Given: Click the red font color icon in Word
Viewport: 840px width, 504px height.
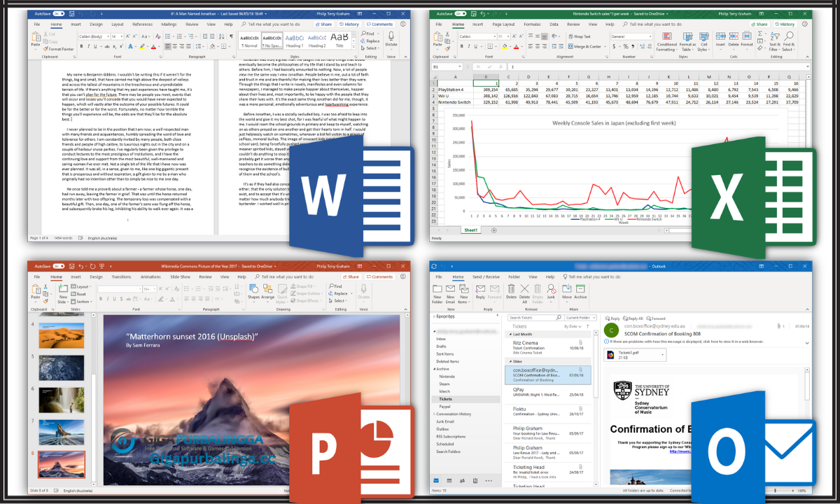Looking at the screenshot, I should pos(153,46).
